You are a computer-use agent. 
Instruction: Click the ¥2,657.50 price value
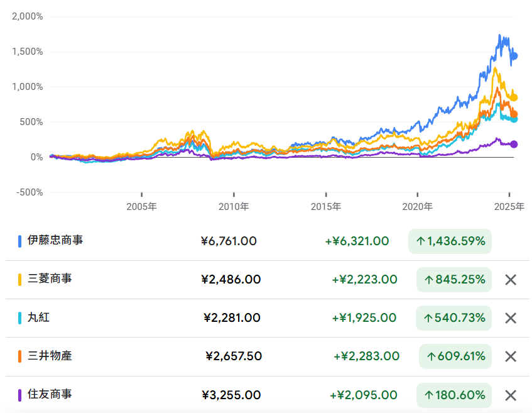point(234,356)
